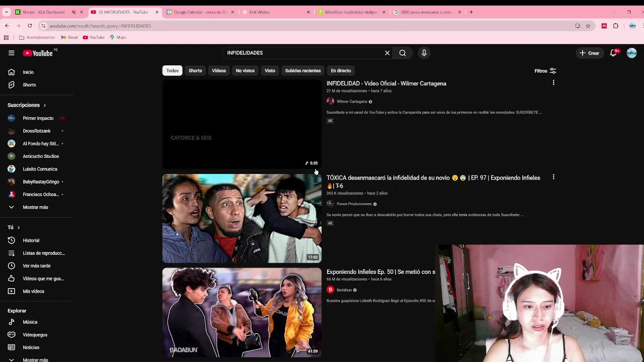The height and width of the screenshot is (362, 644).
Task: Open the Ponce Producciones channel
Action: 354,204
